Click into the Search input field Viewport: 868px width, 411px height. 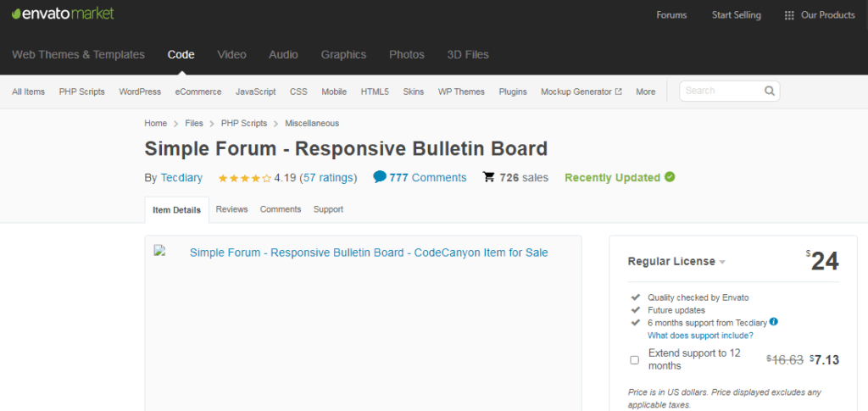(x=721, y=91)
